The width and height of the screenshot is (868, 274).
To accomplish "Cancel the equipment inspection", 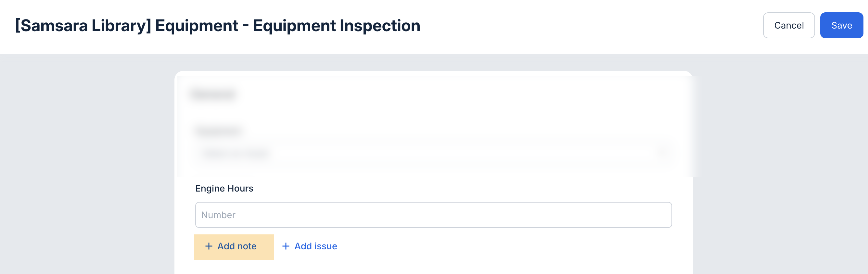I will tap(788, 25).
